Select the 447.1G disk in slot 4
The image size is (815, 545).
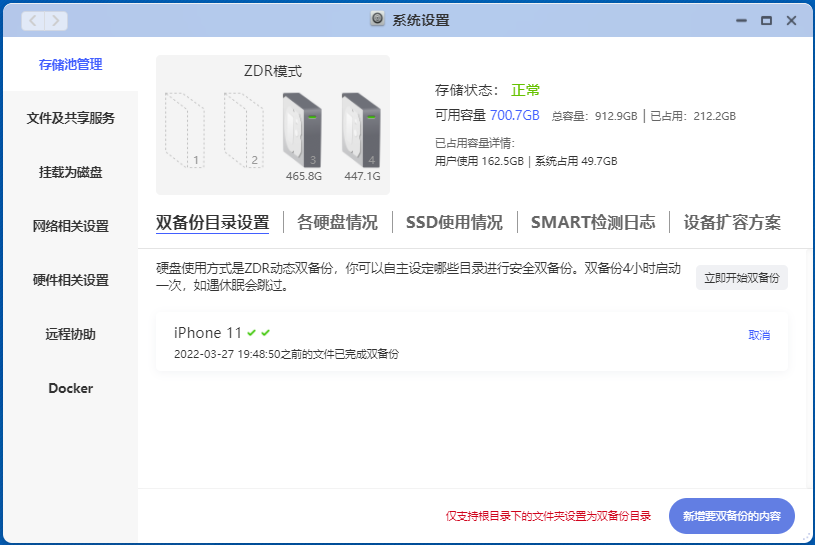click(361, 129)
